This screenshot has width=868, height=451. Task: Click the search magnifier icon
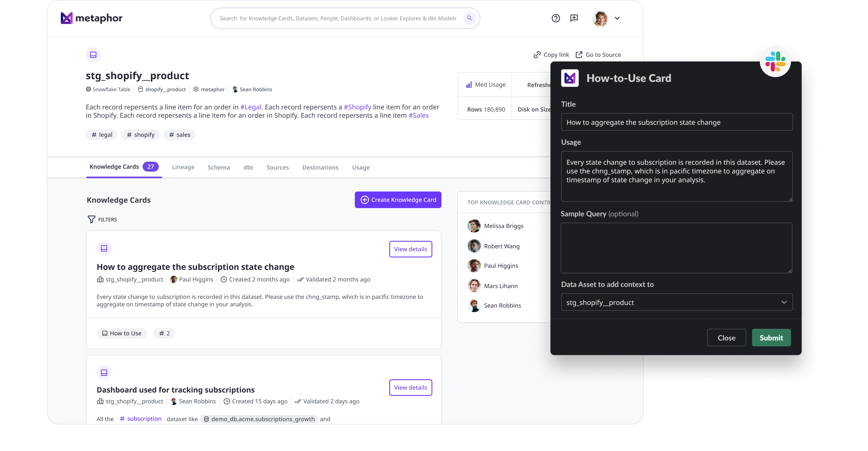pyautogui.click(x=469, y=18)
